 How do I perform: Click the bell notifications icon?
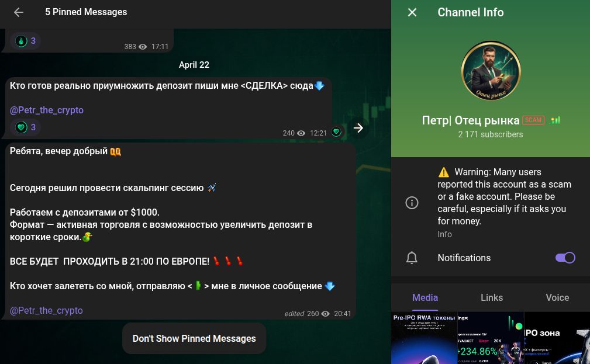[x=412, y=258]
